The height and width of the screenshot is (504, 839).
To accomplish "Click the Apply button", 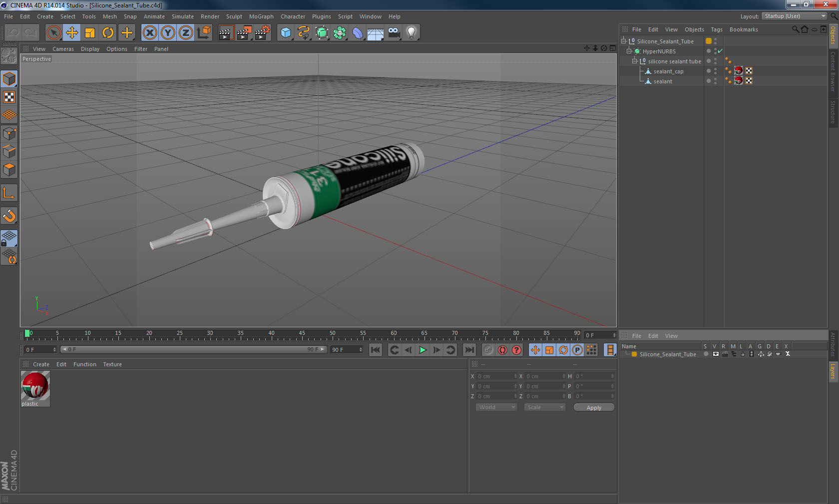I will pyautogui.click(x=594, y=408).
